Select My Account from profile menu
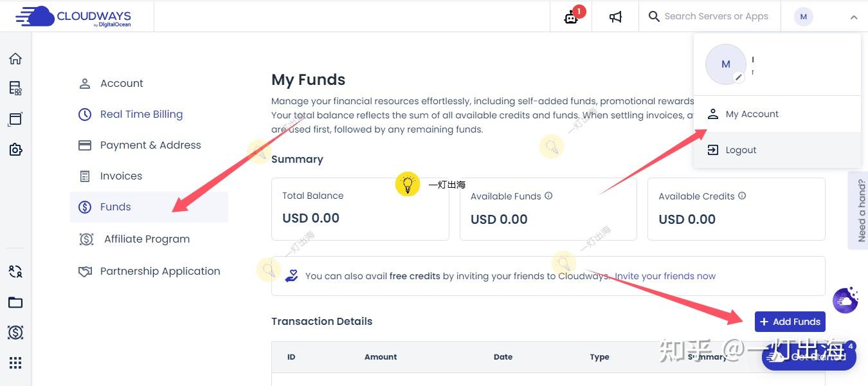 pos(752,114)
